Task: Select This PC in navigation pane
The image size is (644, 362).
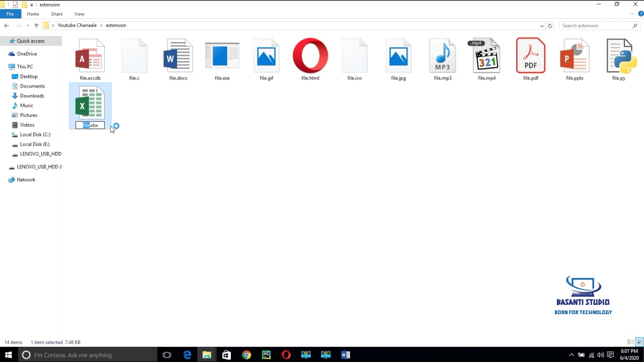Action: 25,66
